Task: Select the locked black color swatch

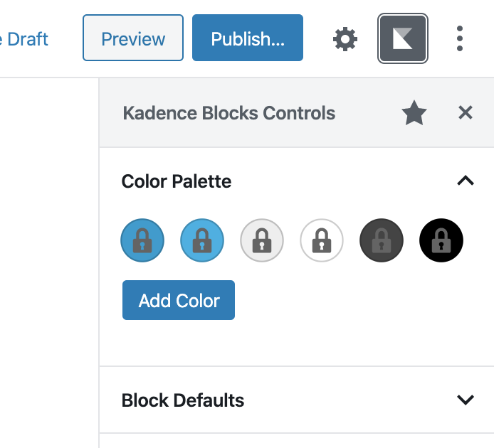Action: point(441,240)
